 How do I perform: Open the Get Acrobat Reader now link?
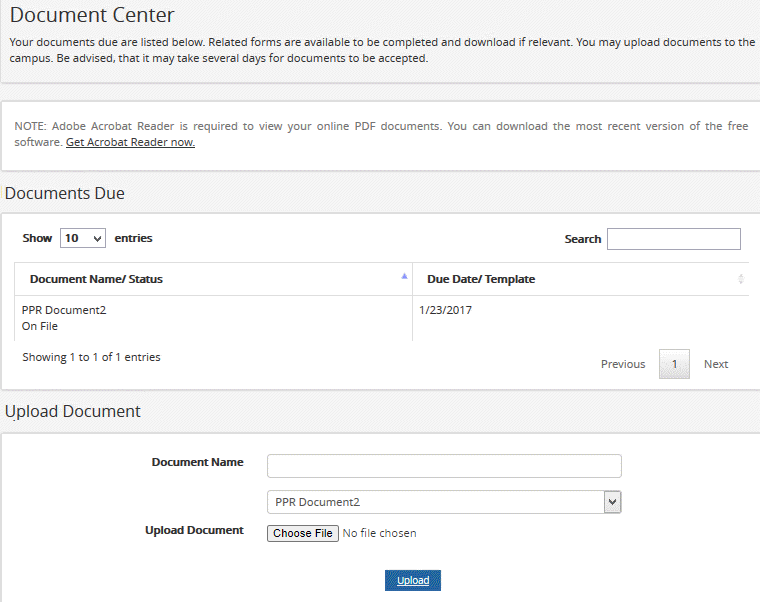tap(130, 143)
